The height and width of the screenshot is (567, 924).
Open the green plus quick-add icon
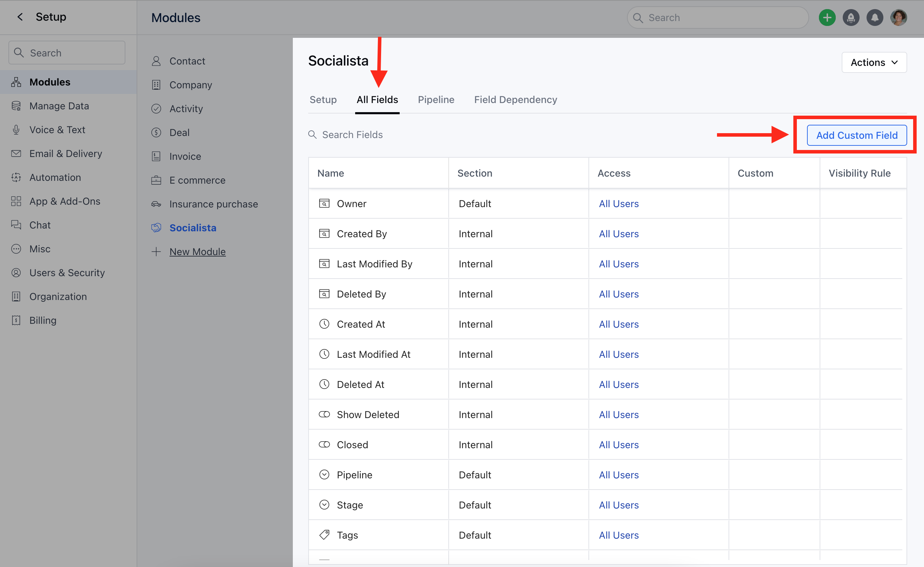click(827, 18)
